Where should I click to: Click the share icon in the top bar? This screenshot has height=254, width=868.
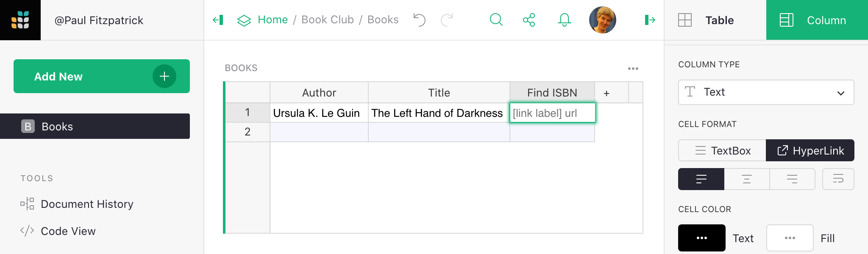[529, 19]
